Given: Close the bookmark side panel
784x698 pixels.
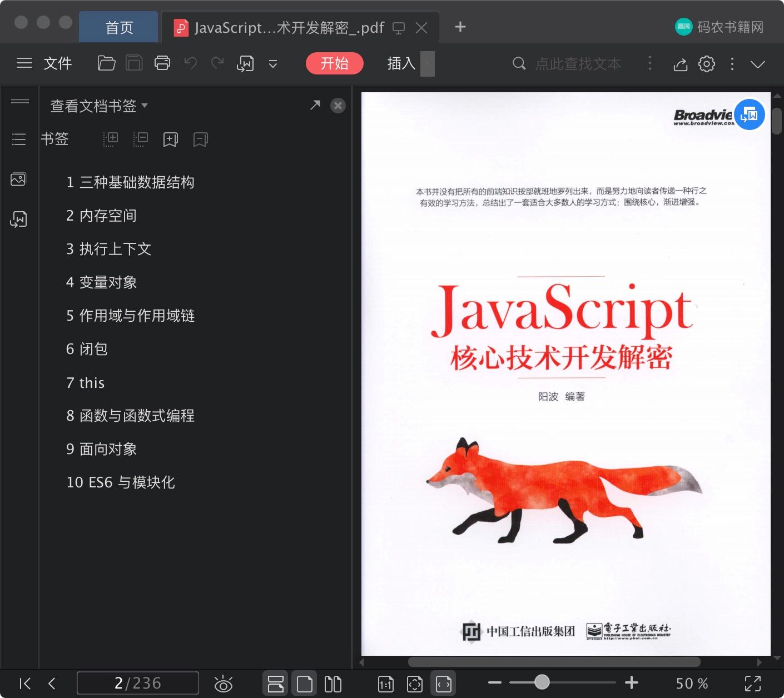Looking at the screenshot, I should 338,106.
